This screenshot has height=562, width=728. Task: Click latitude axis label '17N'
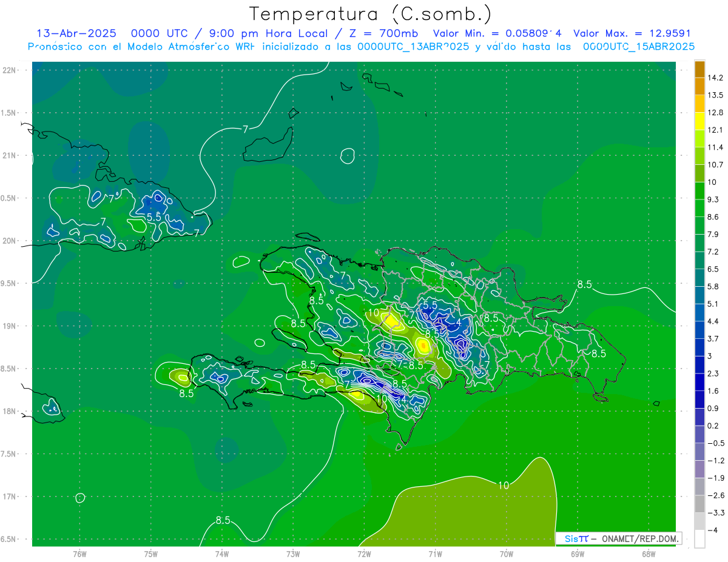coord(9,497)
